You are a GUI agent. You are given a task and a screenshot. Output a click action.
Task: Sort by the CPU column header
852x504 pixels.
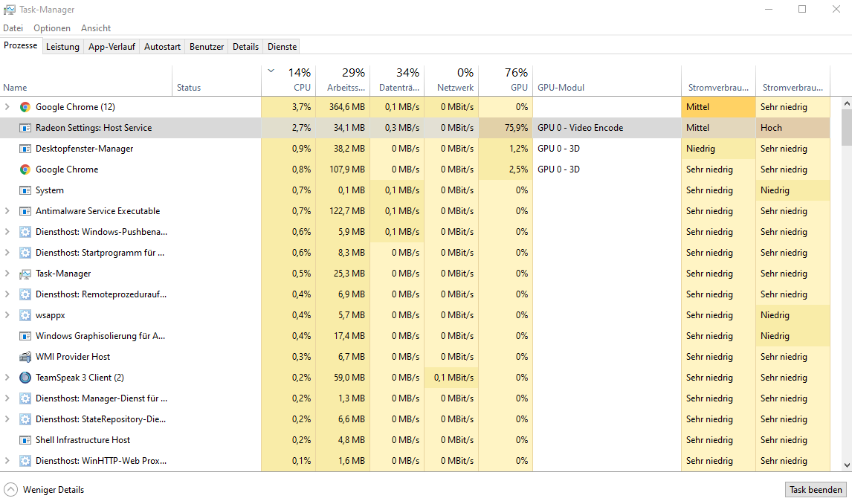point(288,80)
